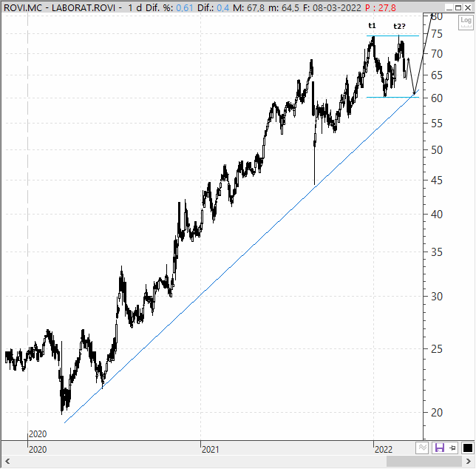Click the purple save floppy-disk icon
The image size is (476, 469).
440,448
